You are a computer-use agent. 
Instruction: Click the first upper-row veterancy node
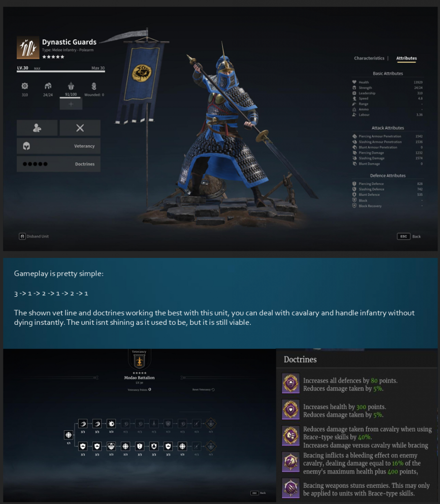83,424
